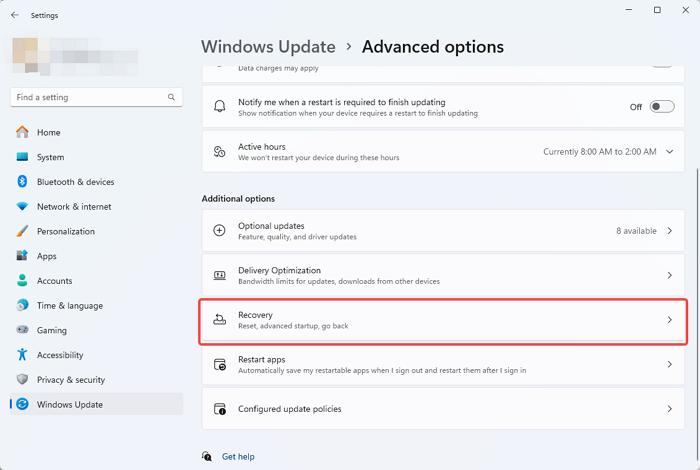The image size is (700, 470).
Task: Open Recovery using its right chevron
Action: [x=669, y=320]
